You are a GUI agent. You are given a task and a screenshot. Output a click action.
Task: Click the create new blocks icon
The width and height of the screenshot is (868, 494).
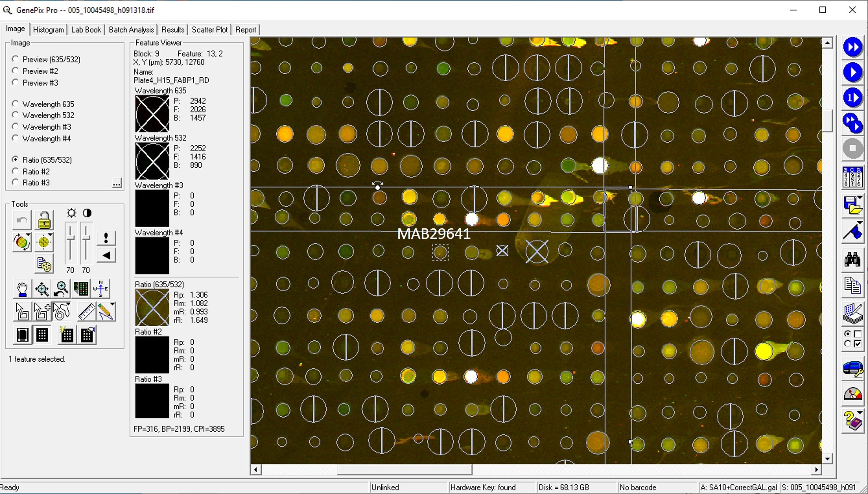[67, 335]
